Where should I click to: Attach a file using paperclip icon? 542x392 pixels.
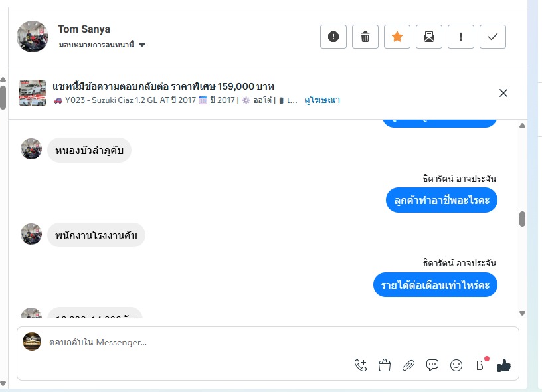click(408, 365)
